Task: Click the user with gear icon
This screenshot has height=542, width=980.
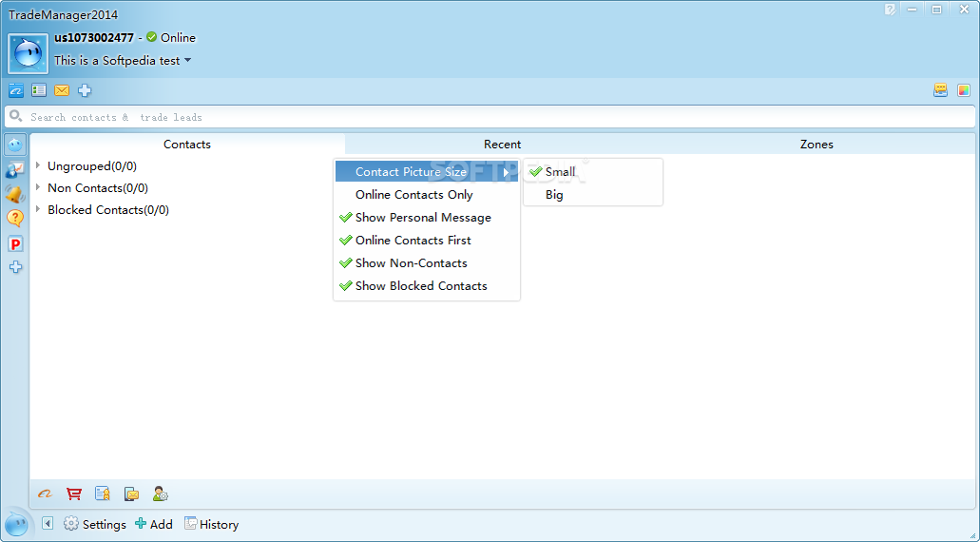Action: (x=161, y=494)
